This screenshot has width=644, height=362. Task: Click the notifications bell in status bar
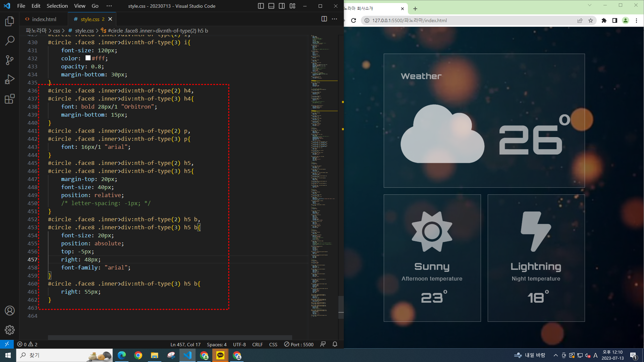click(335, 344)
